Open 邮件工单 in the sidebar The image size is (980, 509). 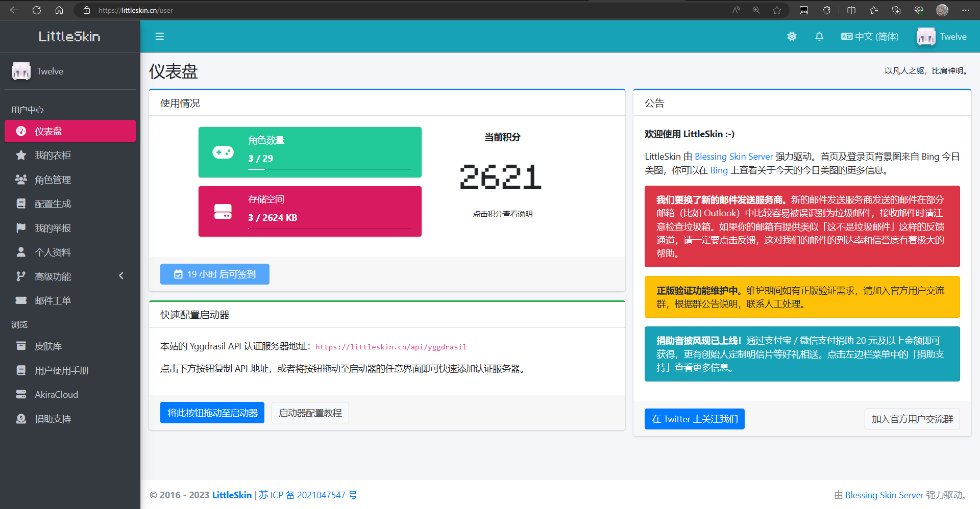70,300
